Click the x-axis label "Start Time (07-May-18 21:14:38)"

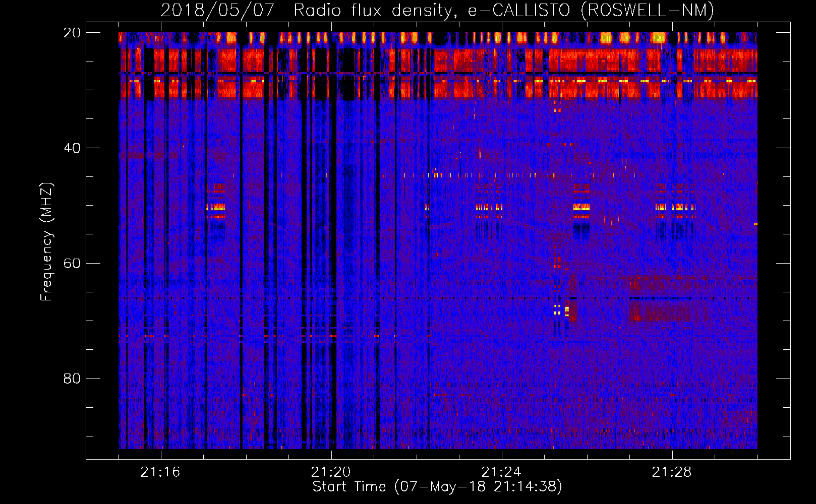point(437,487)
